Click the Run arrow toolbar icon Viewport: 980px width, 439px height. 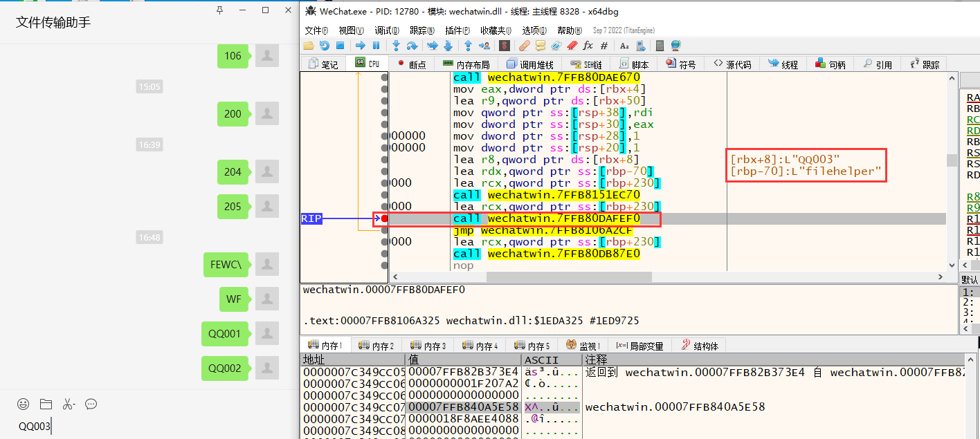(360, 46)
